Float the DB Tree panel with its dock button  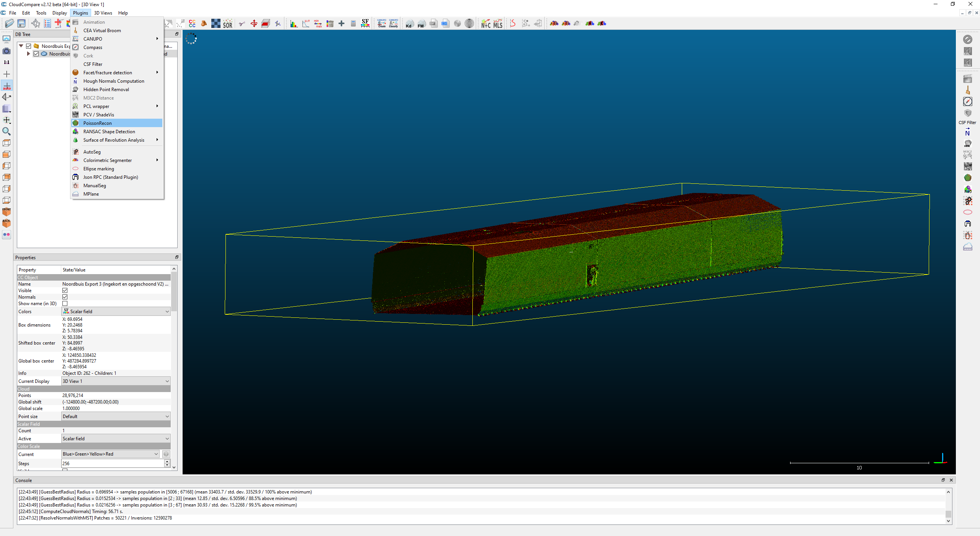tap(177, 34)
